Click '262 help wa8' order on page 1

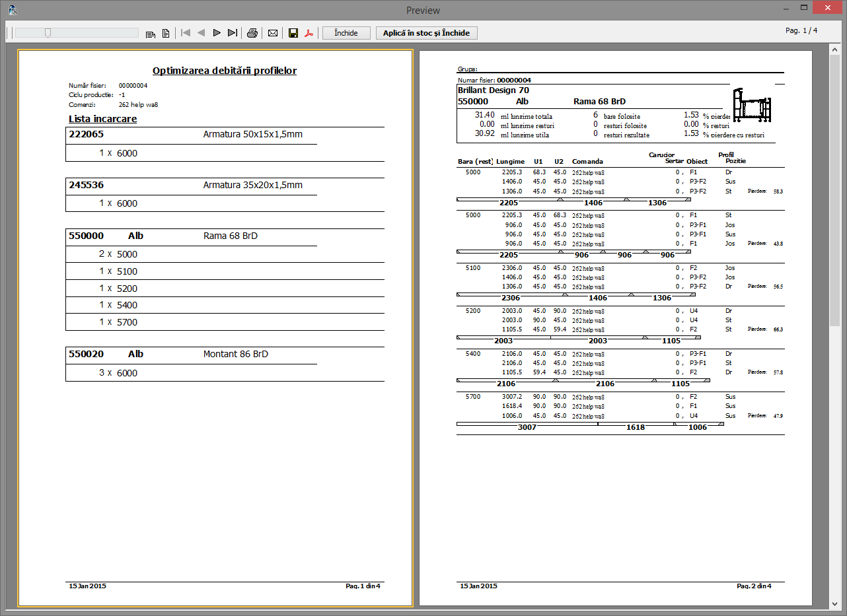(138, 104)
